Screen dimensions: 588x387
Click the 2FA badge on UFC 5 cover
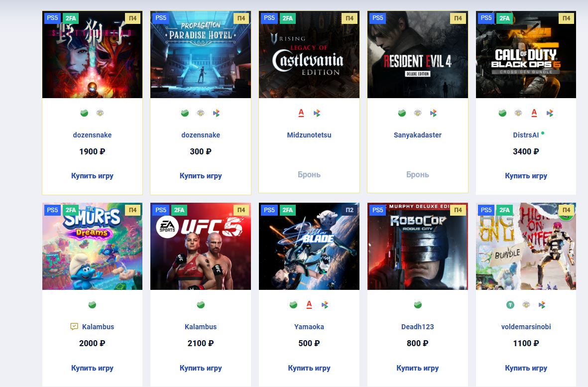pos(179,210)
